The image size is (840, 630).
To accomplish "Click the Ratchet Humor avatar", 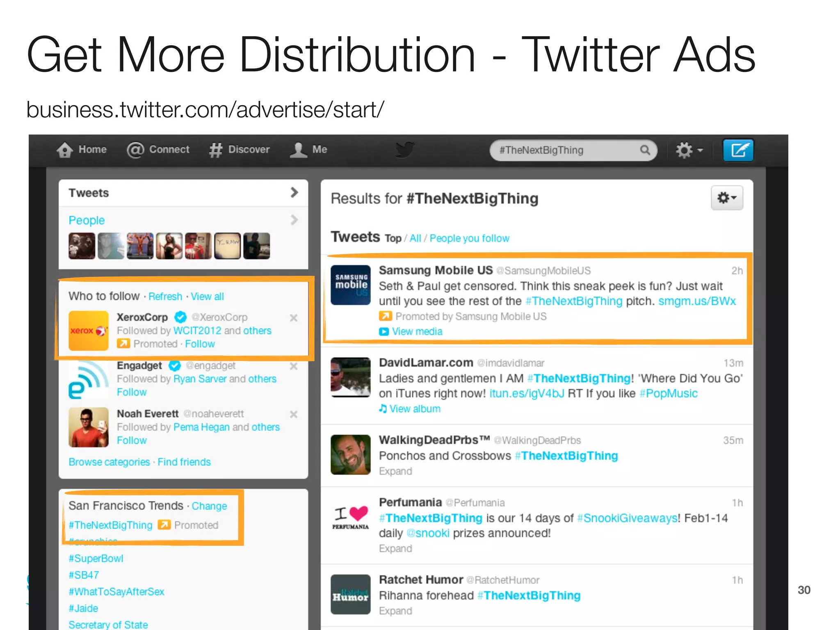I will [x=351, y=594].
